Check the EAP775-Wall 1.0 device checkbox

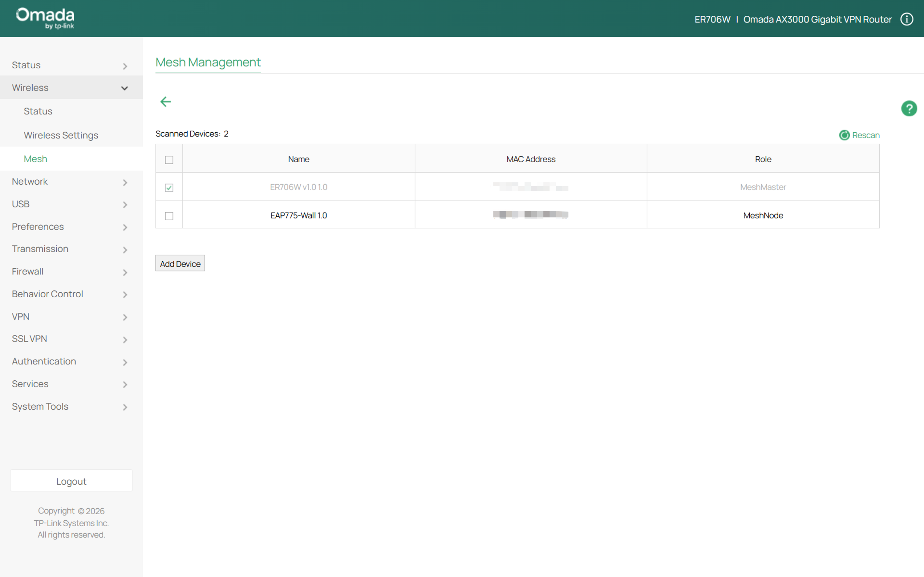click(169, 216)
